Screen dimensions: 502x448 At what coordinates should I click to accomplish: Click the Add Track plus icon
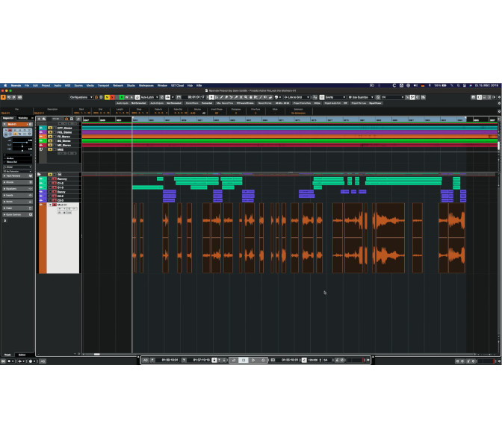40,119
